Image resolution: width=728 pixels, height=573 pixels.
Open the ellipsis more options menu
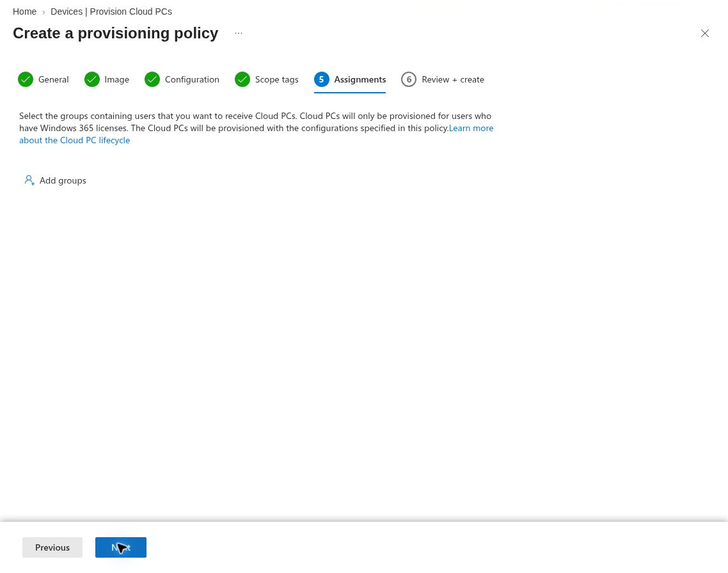click(239, 33)
